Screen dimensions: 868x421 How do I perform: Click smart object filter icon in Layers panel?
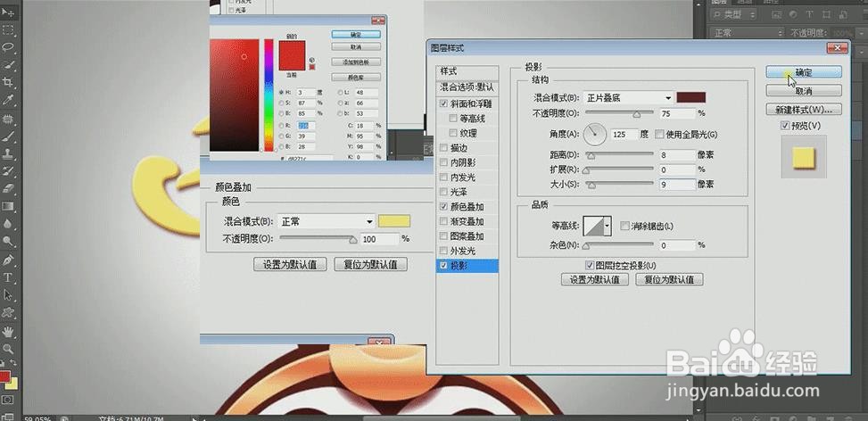[842, 15]
